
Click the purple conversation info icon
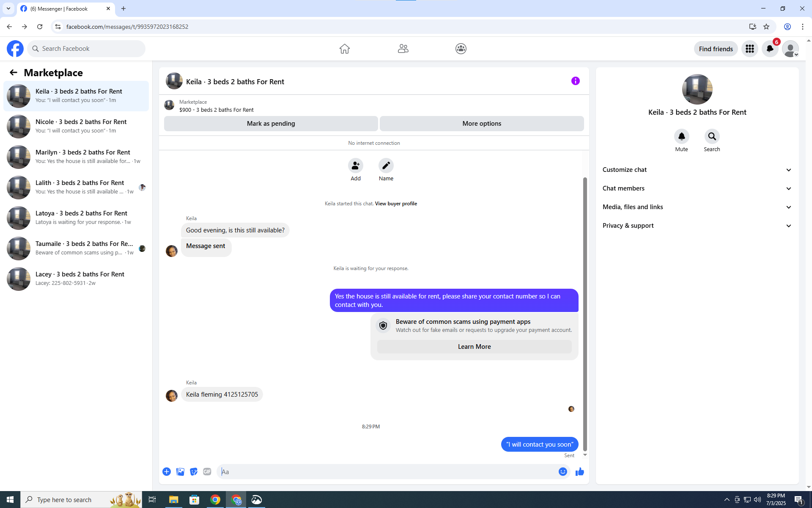(x=575, y=81)
